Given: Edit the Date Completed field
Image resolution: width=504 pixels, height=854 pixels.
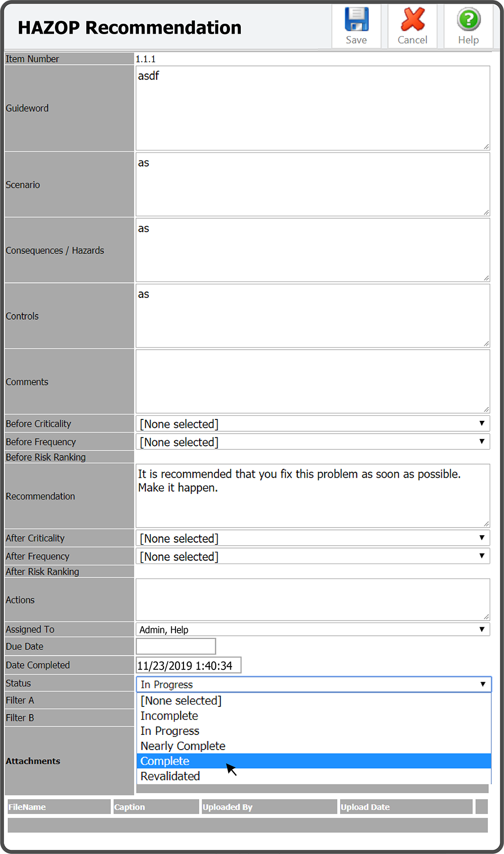Looking at the screenshot, I should pos(188,665).
